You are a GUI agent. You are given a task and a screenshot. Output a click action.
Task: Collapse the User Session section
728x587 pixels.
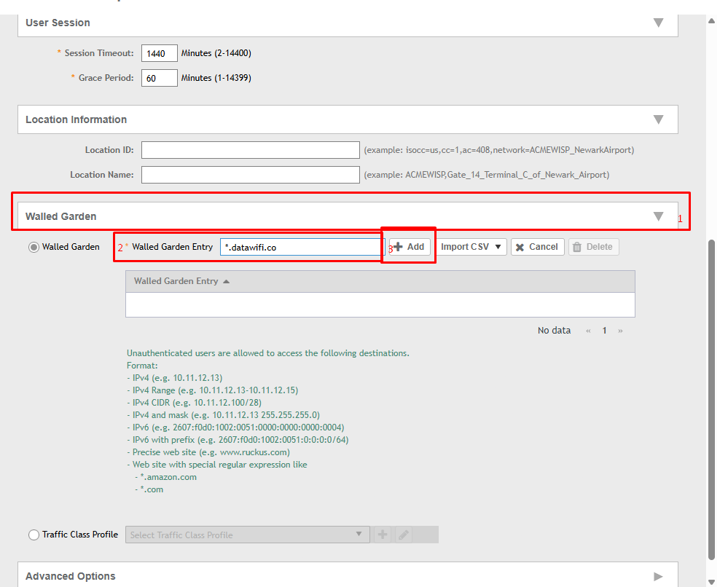coord(658,23)
